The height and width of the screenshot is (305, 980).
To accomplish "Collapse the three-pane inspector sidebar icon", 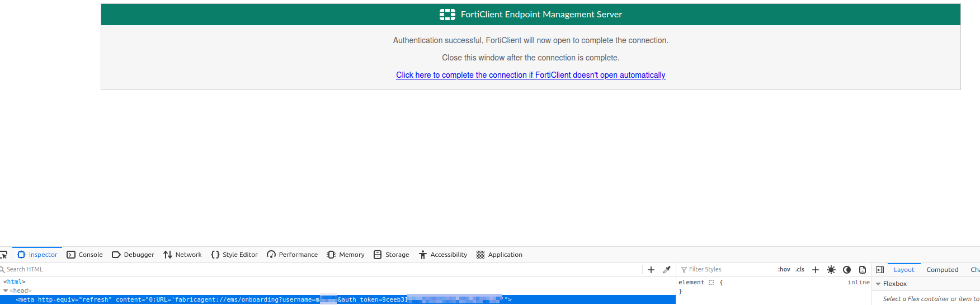I will [x=880, y=270].
